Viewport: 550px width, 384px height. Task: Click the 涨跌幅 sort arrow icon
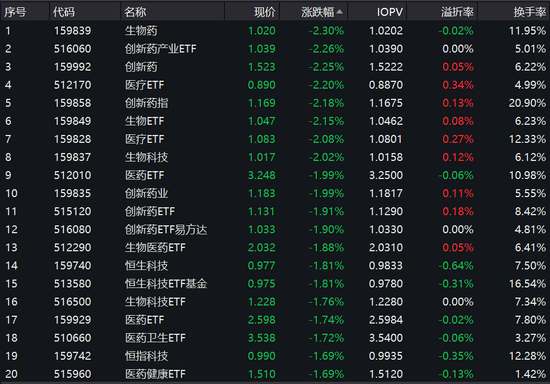pos(339,12)
